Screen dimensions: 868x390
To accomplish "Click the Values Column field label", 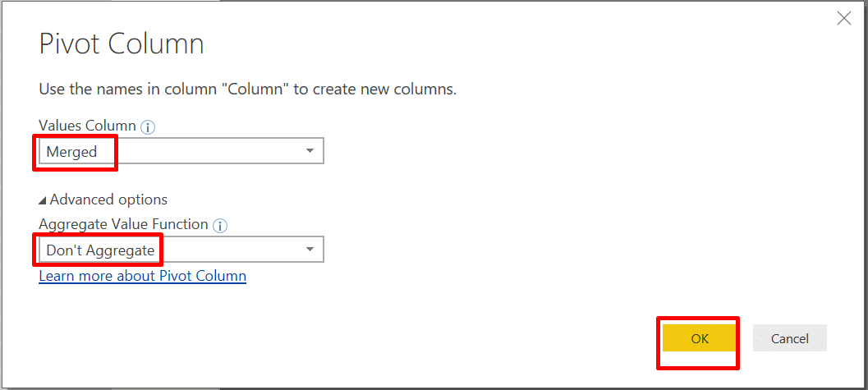I will (x=87, y=126).
